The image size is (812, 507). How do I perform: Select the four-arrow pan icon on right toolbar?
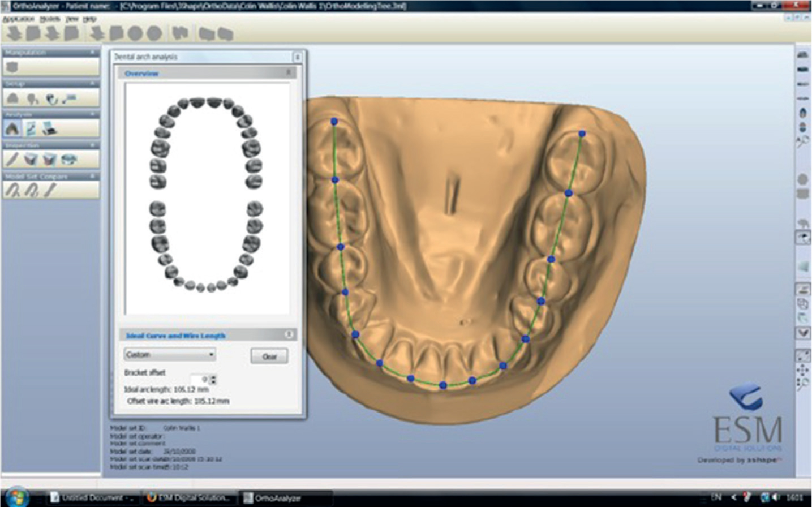point(802,370)
